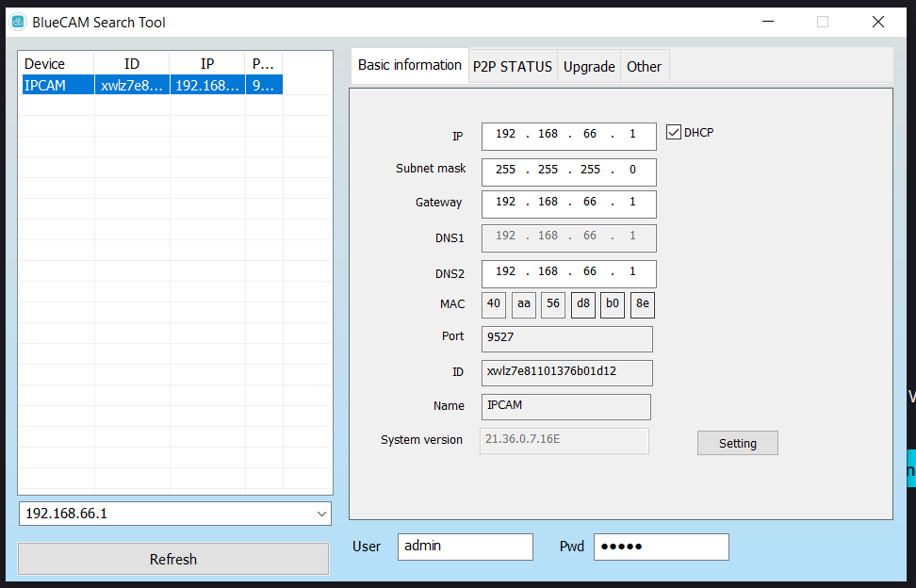Click the IP address input field
This screenshot has width=916, height=588.
click(569, 136)
